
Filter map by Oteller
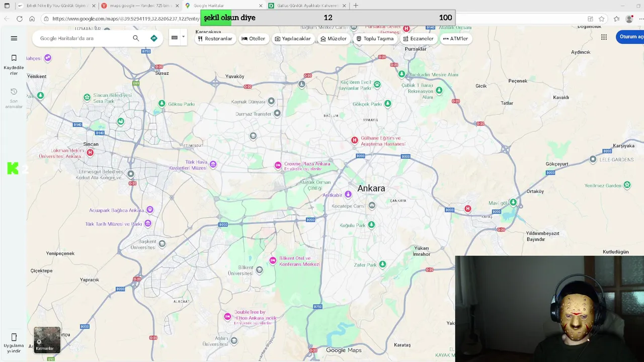pos(253,39)
